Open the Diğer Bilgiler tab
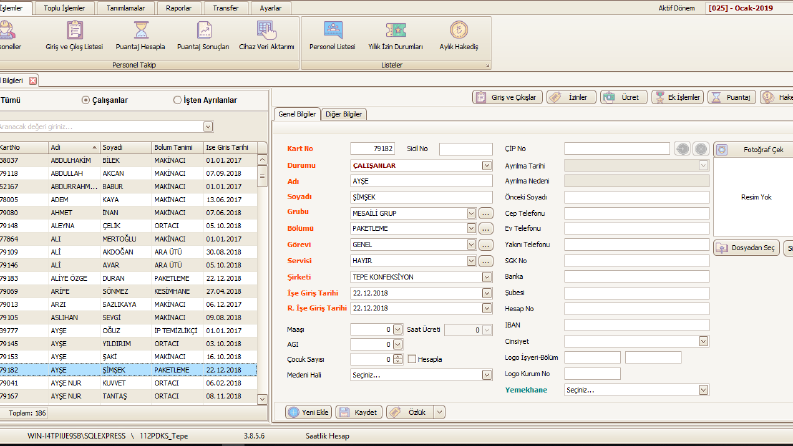This screenshot has width=793, height=446. [343, 114]
